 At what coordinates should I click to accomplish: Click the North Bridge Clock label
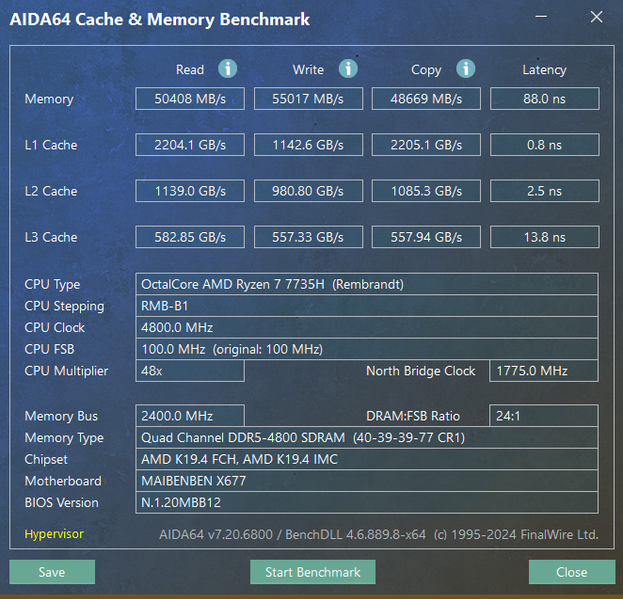point(421,371)
